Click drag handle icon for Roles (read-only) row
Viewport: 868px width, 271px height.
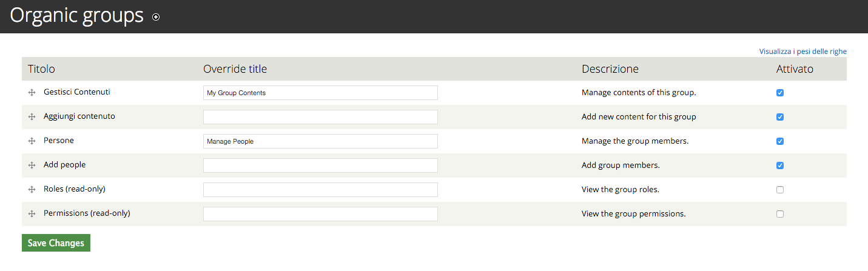32,190
